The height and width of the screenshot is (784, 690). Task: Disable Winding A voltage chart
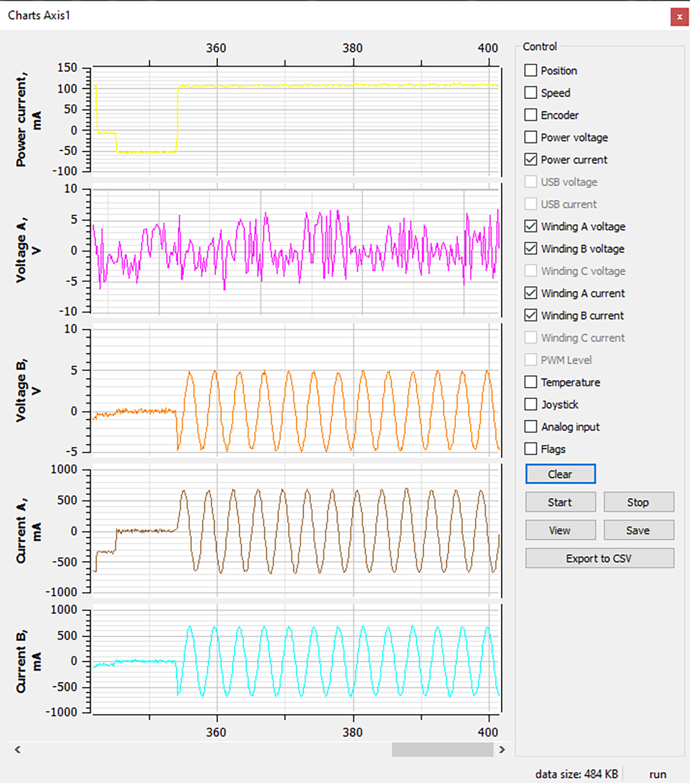click(531, 227)
